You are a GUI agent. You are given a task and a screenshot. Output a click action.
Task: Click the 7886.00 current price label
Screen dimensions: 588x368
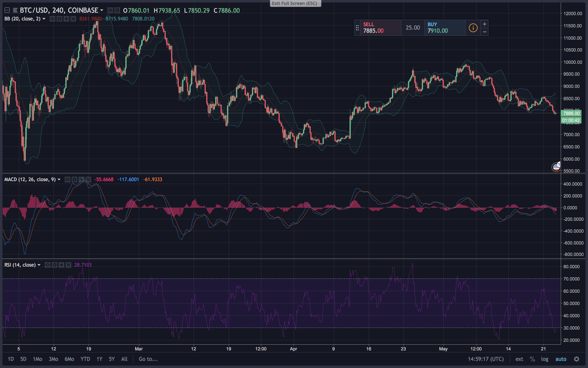(x=571, y=113)
